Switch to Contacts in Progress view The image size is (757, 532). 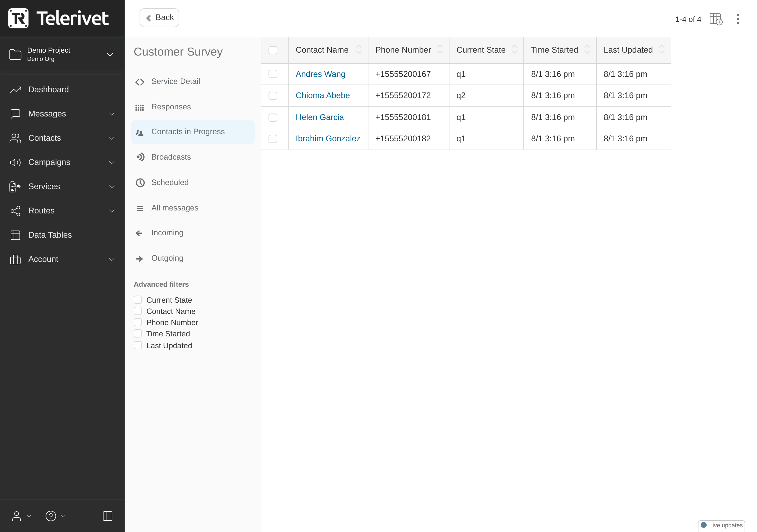(x=193, y=132)
